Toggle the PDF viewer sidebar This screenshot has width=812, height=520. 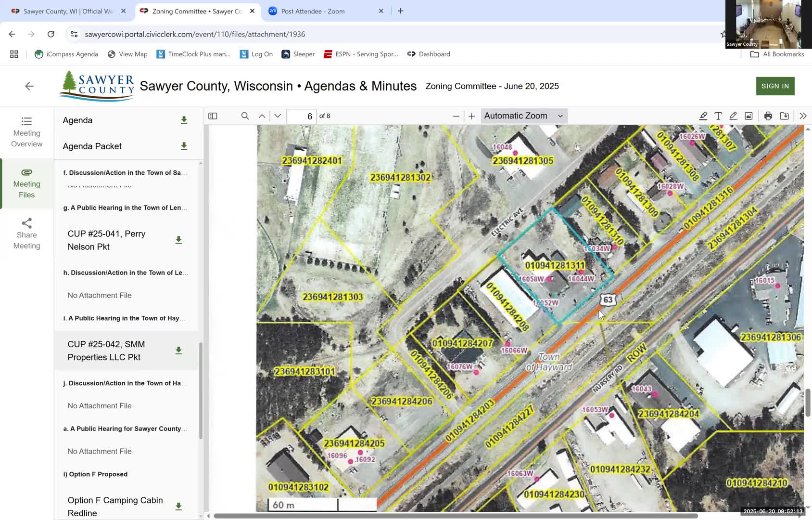tap(213, 116)
